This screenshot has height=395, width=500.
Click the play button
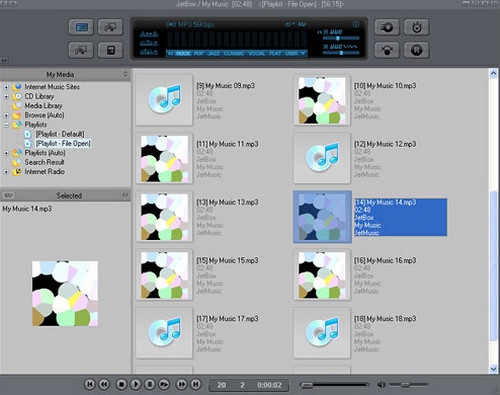[x=135, y=384]
